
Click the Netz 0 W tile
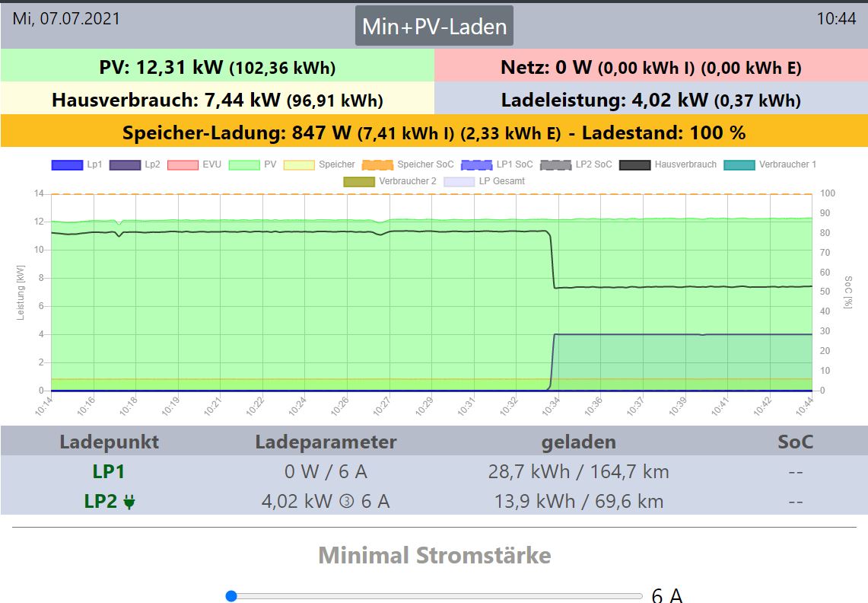(651, 67)
